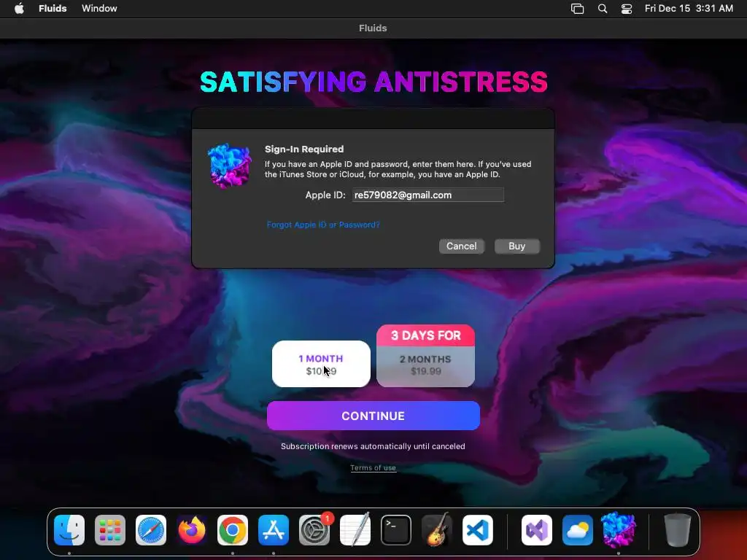Click the Buy button
This screenshot has width=747, height=560.
point(517,246)
